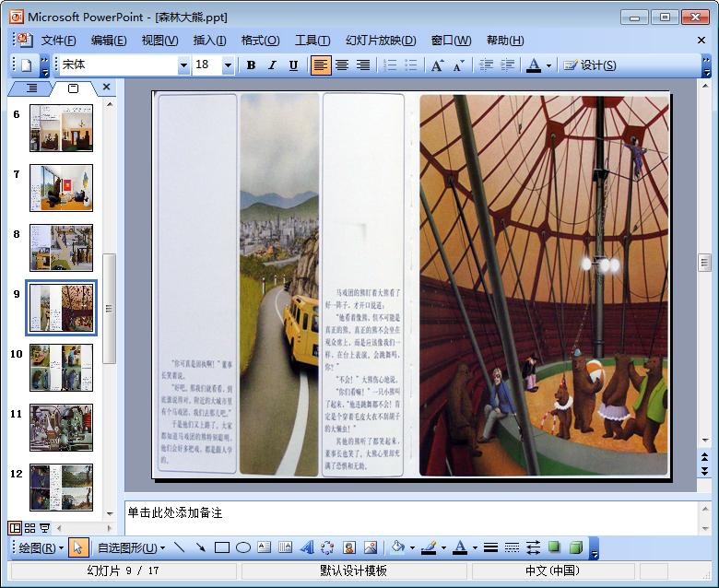Image resolution: width=719 pixels, height=588 pixels.
Task: Switch to Normal view icon
Action: click(15, 528)
